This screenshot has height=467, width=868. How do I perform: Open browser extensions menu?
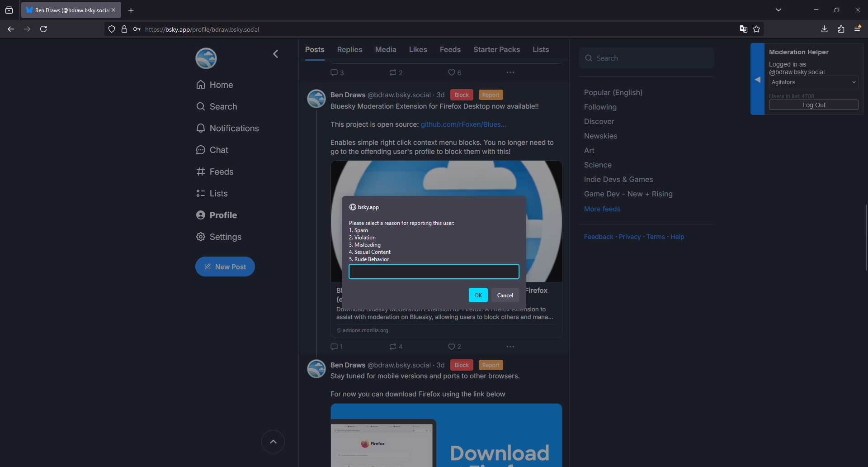[x=841, y=29]
